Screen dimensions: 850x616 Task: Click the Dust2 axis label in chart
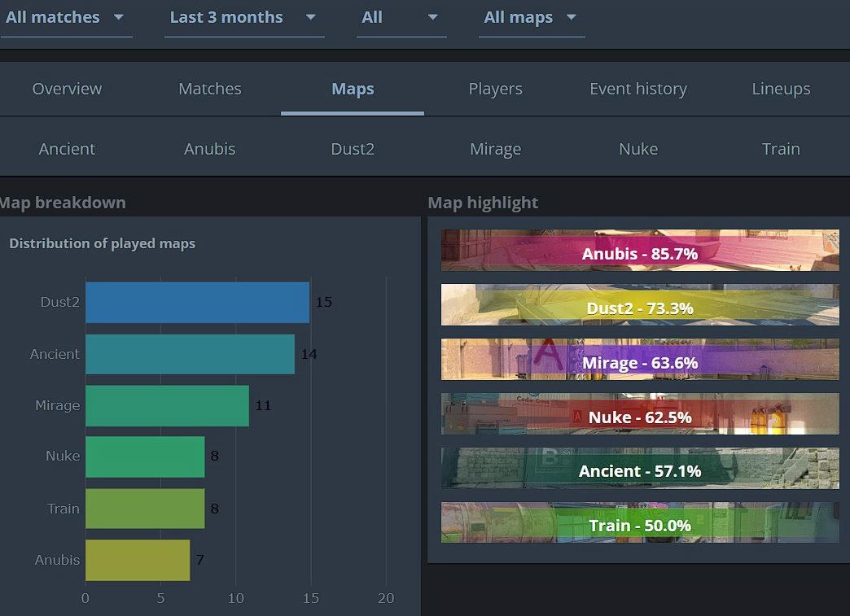pos(59,302)
